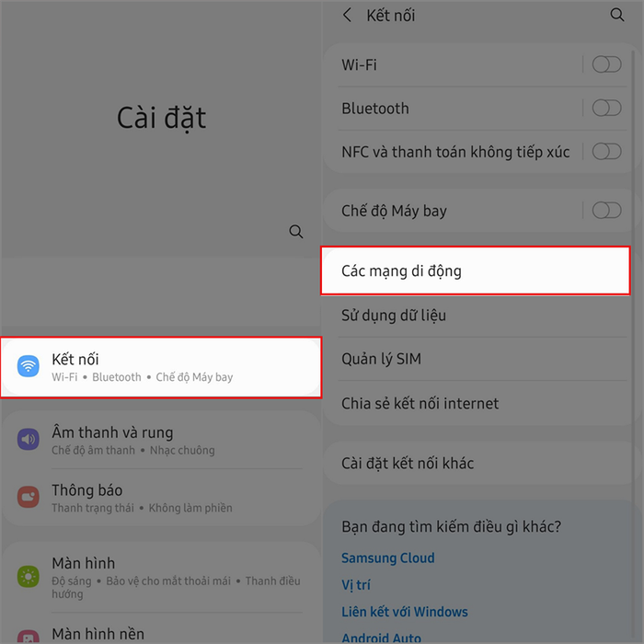Follow the Liên kết với Windows link
The height and width of the screenshot is (644, 644).
405,612
